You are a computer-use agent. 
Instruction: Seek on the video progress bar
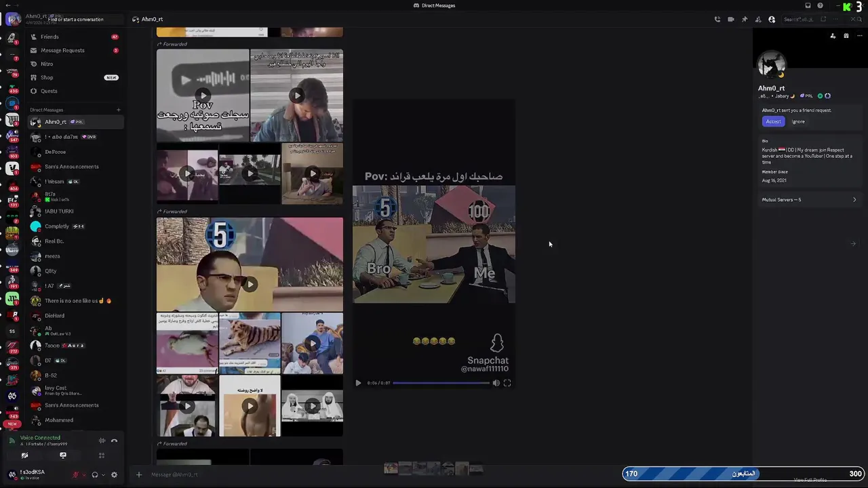click(x=441, y=383)
